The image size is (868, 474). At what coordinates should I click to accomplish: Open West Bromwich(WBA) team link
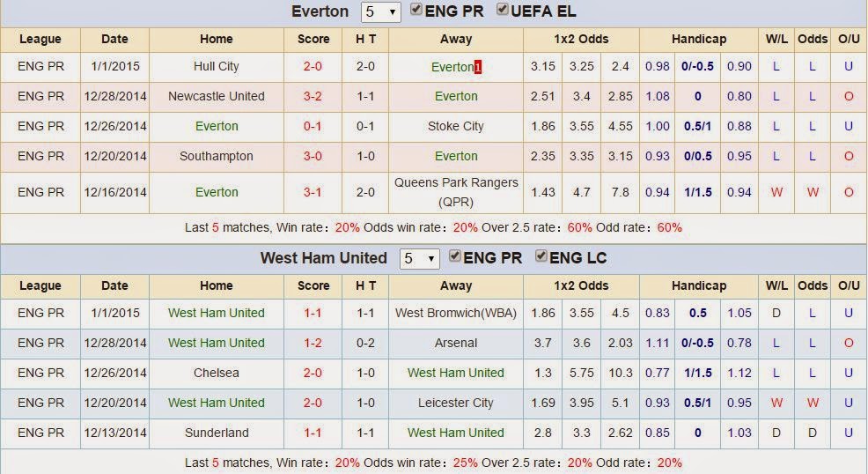[455, 313]
